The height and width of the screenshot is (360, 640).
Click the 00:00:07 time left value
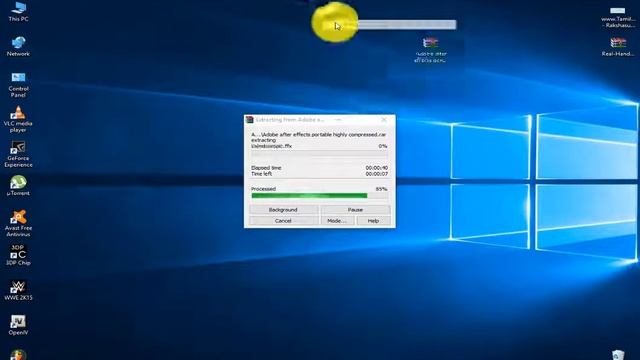(376, 174)
